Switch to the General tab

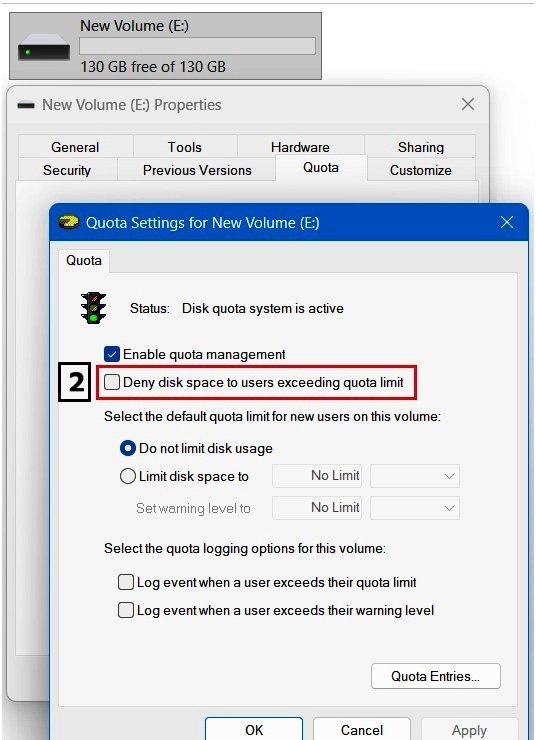click(75, 147)
